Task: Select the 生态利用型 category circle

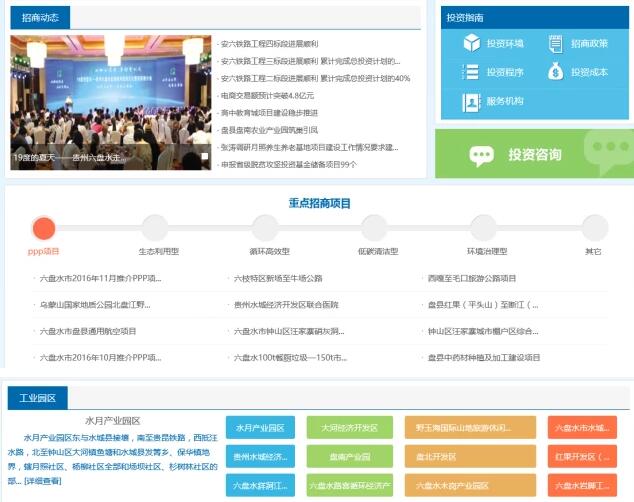Action: tap(155, 227)
